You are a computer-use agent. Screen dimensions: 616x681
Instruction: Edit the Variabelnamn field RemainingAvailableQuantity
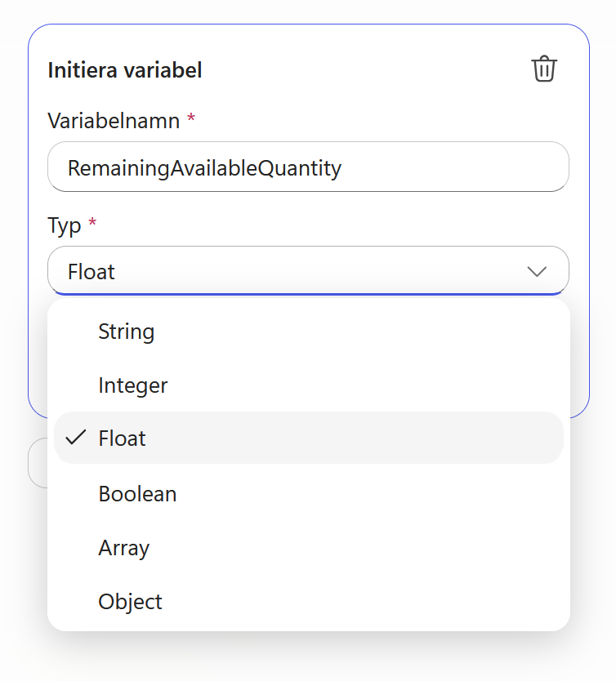[x=308, y=167]
